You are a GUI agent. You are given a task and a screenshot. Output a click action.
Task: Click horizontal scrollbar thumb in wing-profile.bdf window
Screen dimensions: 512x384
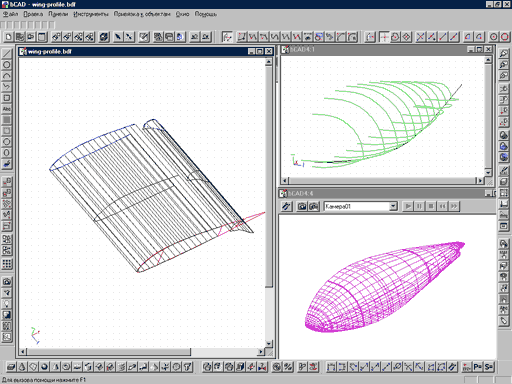click(x=109, y=352)
